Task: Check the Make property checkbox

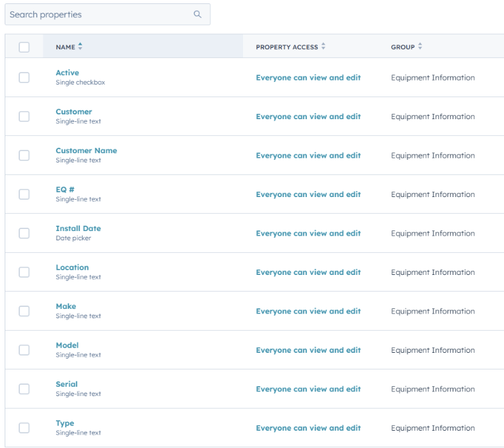Action: (24, 311)
